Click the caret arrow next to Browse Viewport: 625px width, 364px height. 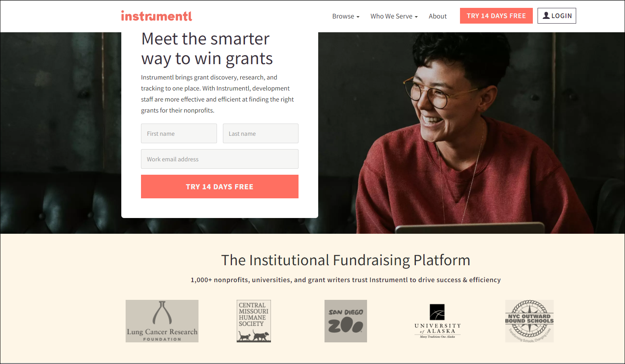(358, 17)
